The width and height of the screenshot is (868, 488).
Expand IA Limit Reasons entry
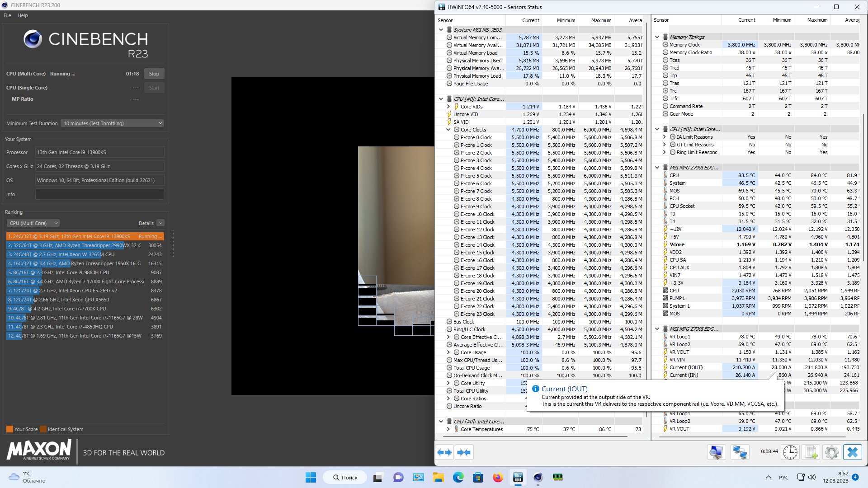tap(664, 137)
